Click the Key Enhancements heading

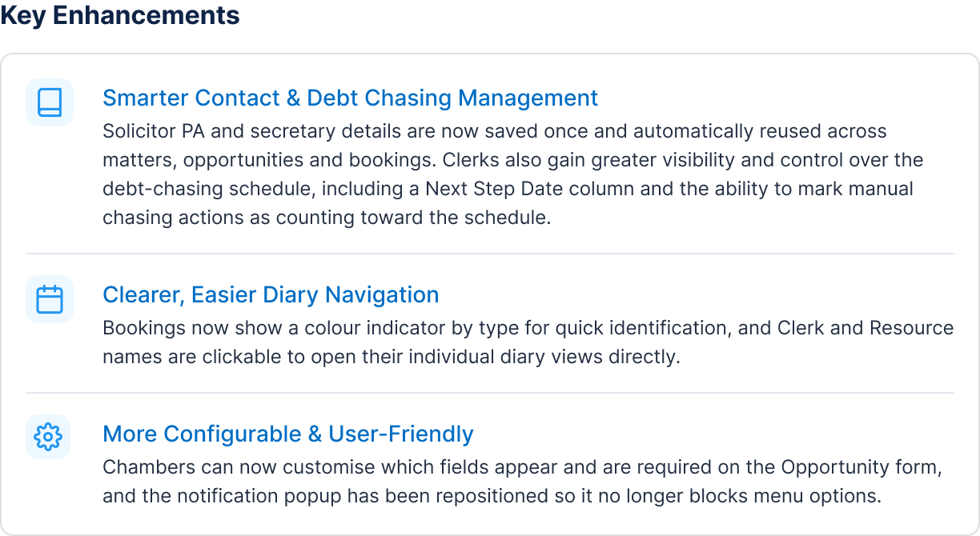click(x=120, y=14)
